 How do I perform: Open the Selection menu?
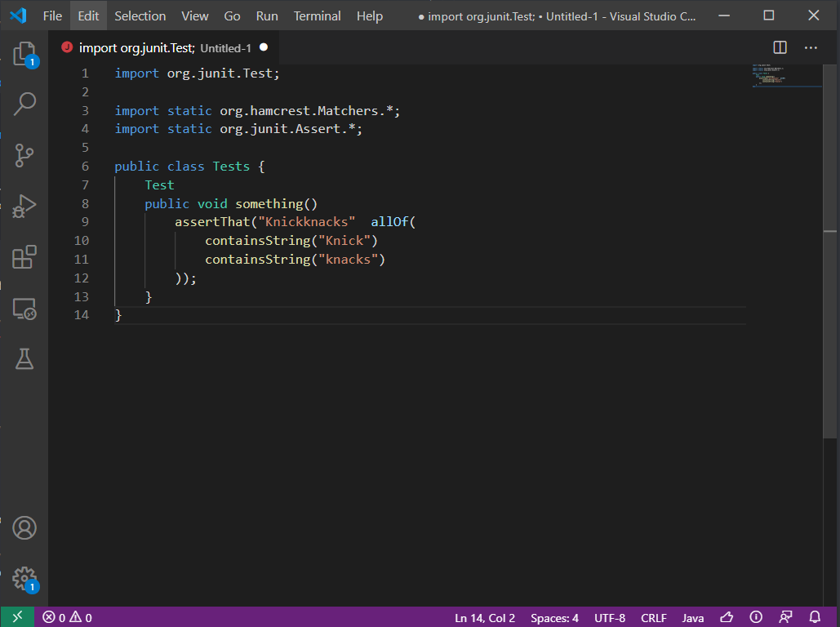(140, 16)
